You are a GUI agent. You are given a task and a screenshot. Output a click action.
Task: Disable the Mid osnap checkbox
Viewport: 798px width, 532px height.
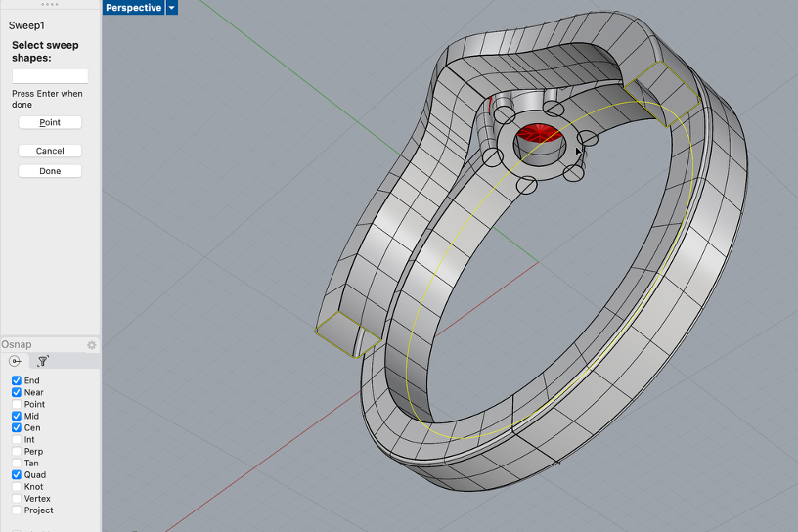pyautogui.click(x=17, y=416)
